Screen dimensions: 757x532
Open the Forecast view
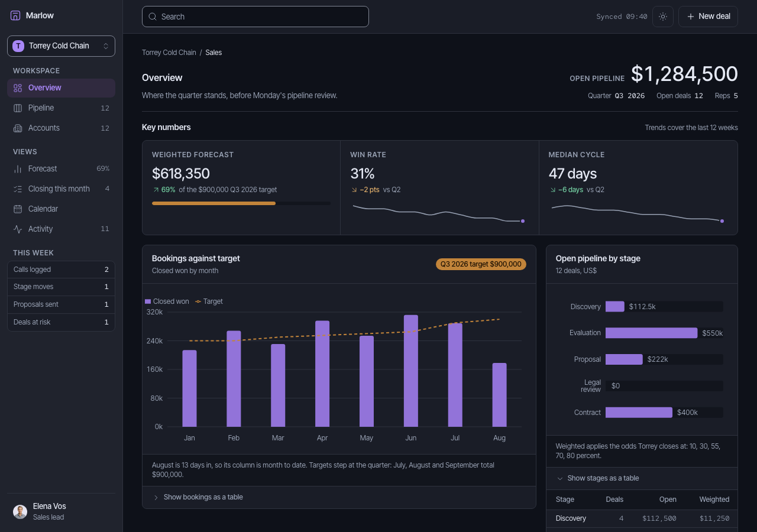click(x=61, y=169)
